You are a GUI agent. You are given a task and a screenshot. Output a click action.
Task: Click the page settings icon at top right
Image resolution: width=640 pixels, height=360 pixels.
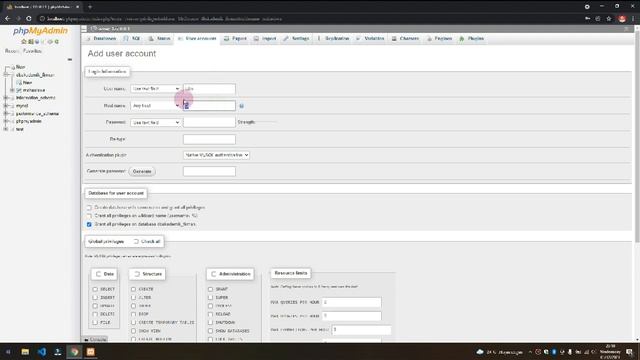(x=627, y=29)
